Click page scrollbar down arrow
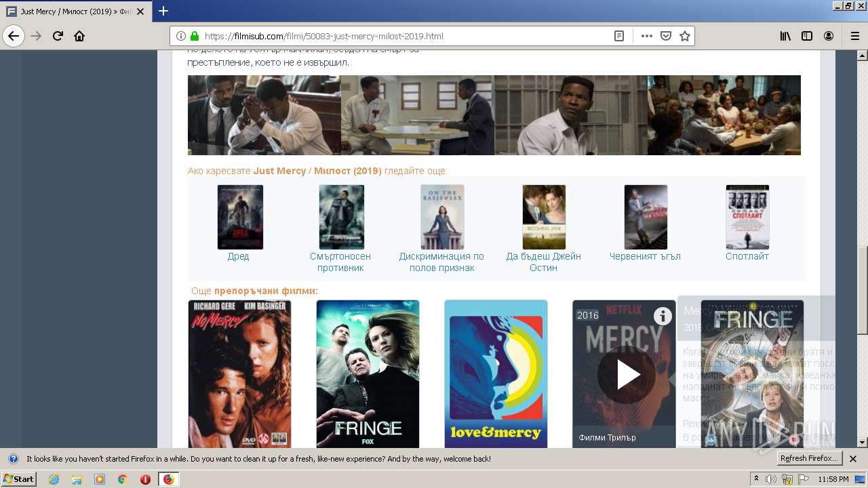868x488 pixels. click(x=862, y=443)
